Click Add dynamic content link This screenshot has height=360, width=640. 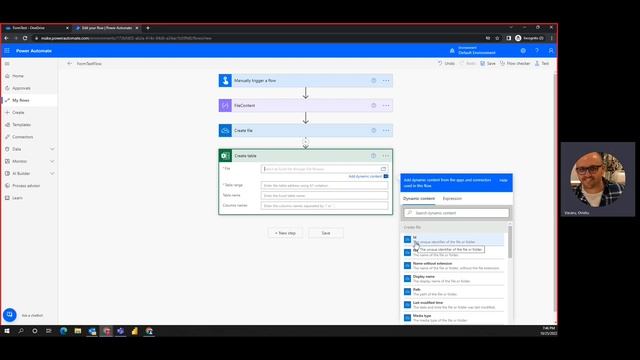(365, 176)
